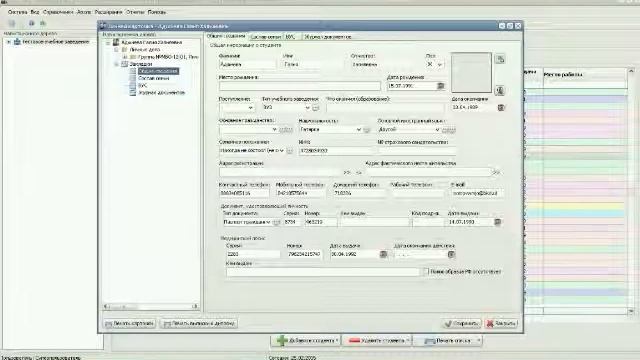
Task: Click the Печать карточки button
Action: (x=129, y=324)
